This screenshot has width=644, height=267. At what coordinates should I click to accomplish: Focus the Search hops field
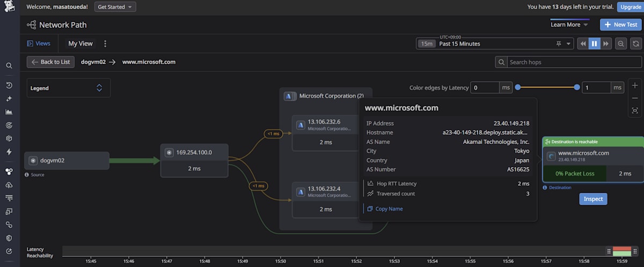[574, 62]
